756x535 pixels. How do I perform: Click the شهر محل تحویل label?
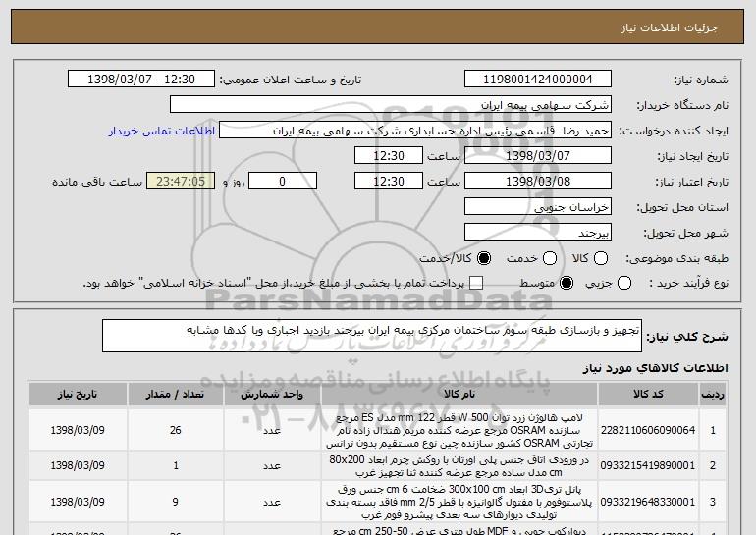pos(686,234)
